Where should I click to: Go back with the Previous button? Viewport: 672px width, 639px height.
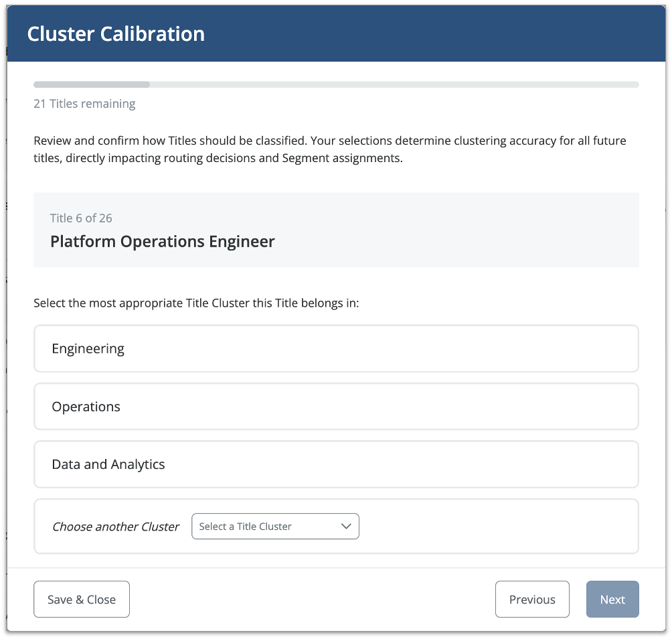532,599
